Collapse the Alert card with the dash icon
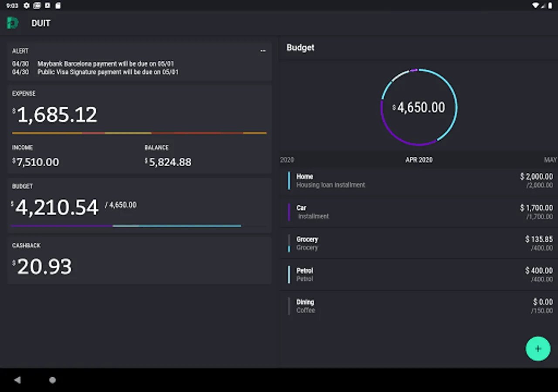This screenshot has width=558, height=392. [x=263, y=51]
